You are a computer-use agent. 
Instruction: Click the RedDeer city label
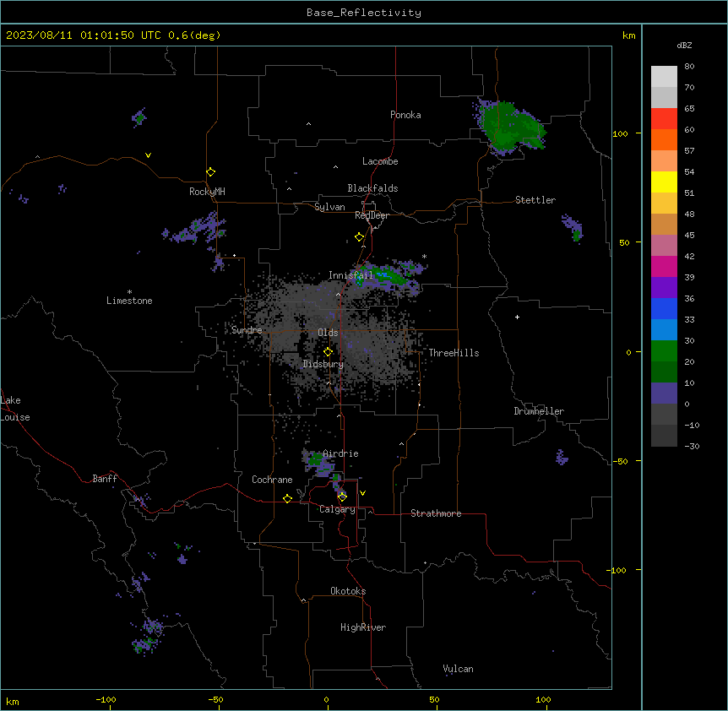pyautogui.click(x=372, y=215)
